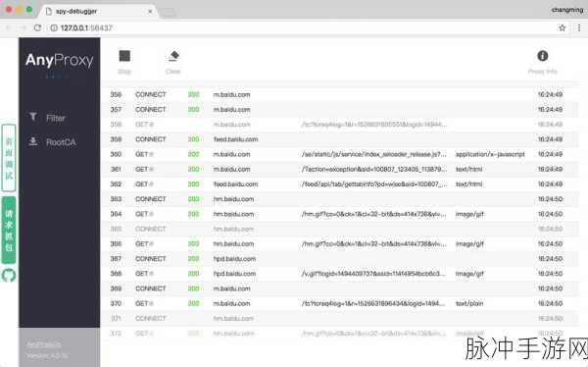
Task: Click the path /se/static/js/service/index_seloader
Action: pyautogui.click(x=374, y=154)
